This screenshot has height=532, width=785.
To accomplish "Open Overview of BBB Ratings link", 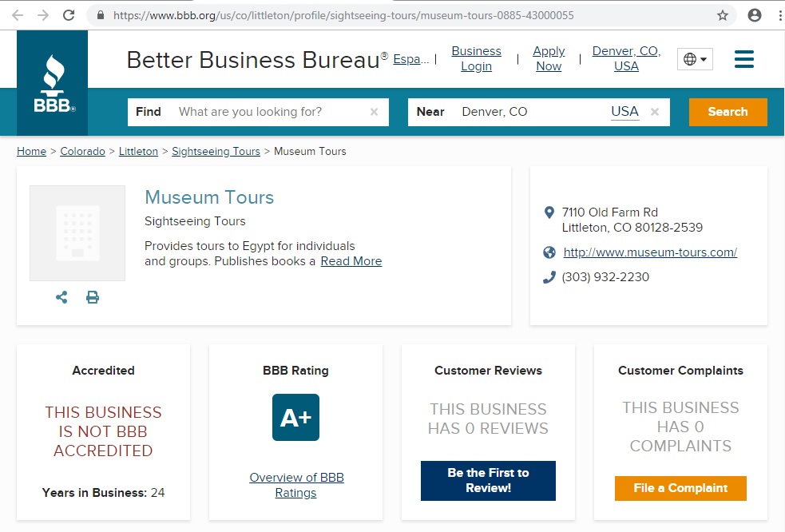I will 296,485.
